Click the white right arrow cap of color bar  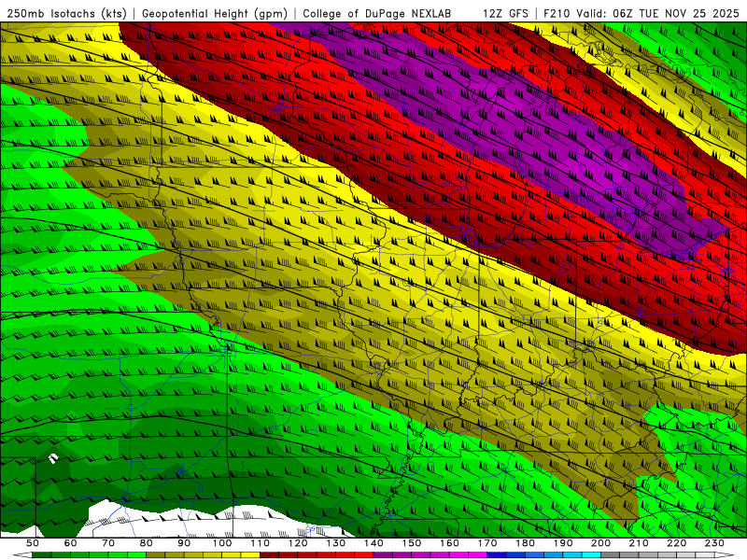(725, 554)
